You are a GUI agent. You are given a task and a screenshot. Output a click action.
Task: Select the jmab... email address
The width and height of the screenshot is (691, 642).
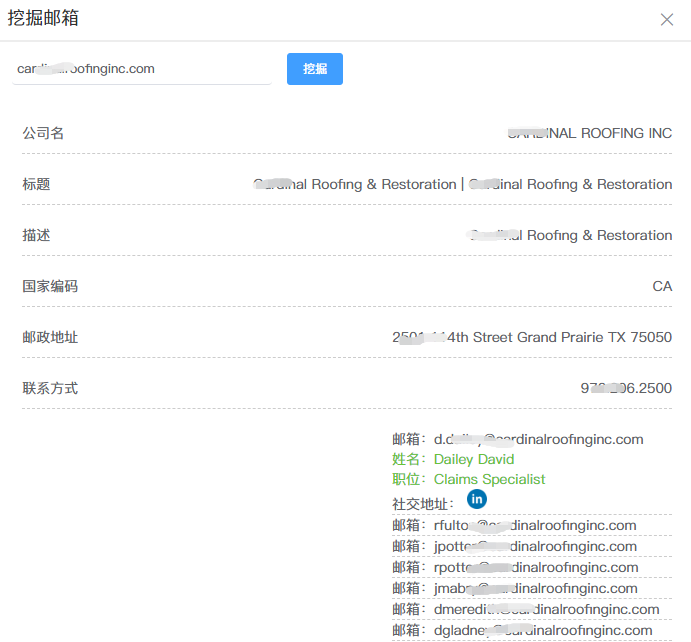(x=535, y=588)
